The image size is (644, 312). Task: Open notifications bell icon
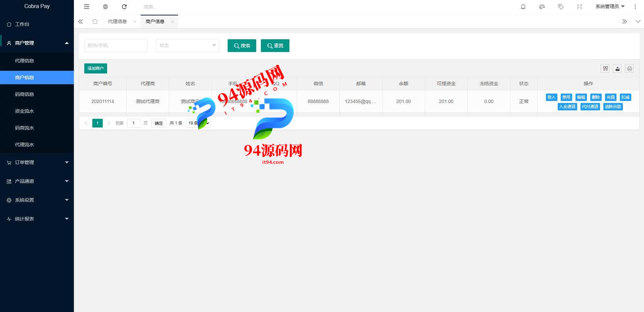(523, 7)
